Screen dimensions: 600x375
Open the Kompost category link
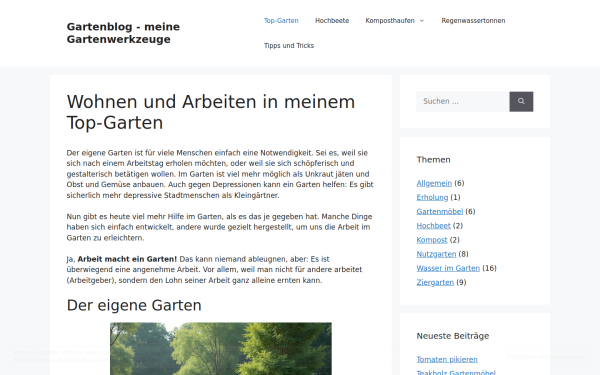point(432,240)
